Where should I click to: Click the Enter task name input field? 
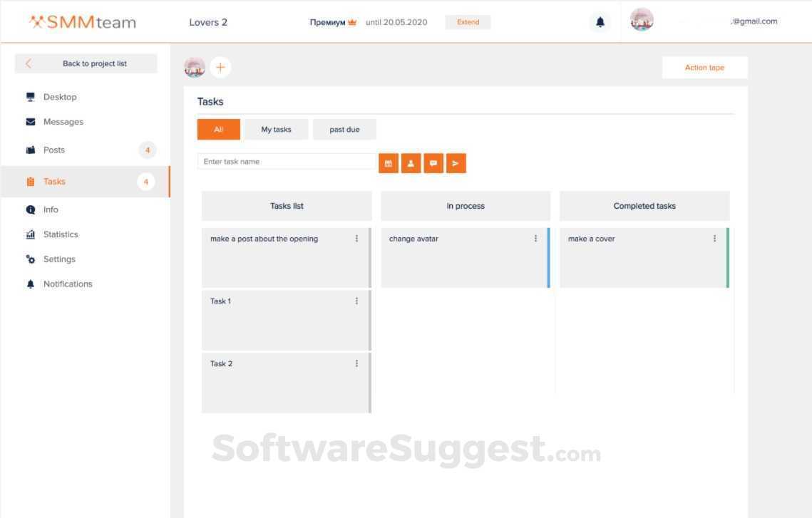pos(285,161)
